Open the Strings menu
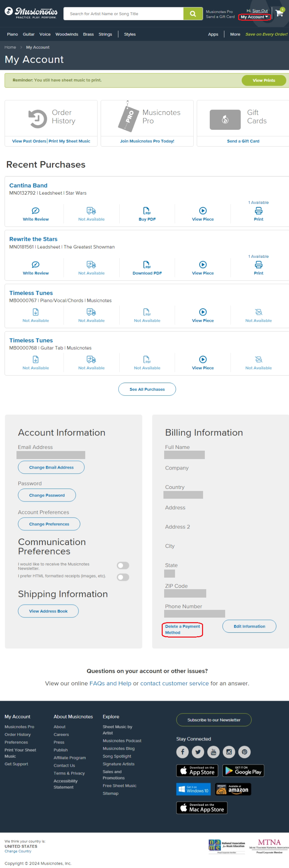Image resolution: width=289 pixels, height=868 pixels. 105,34
